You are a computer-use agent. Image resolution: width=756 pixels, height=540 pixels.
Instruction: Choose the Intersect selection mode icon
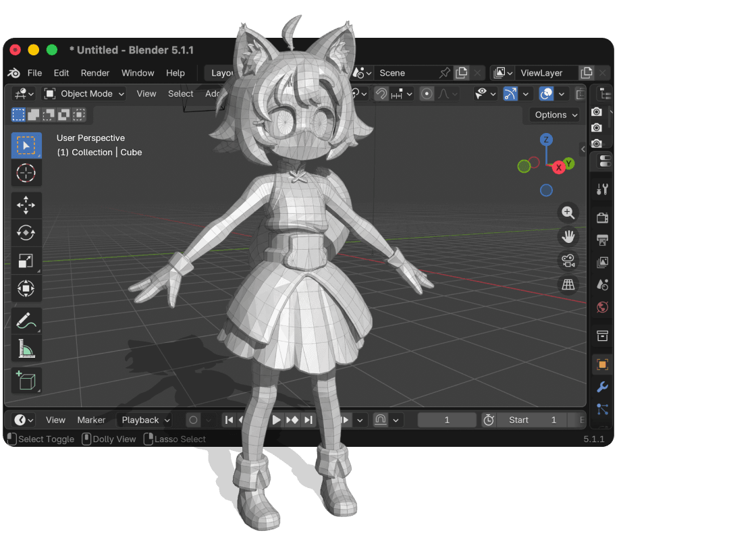[79, 115]
